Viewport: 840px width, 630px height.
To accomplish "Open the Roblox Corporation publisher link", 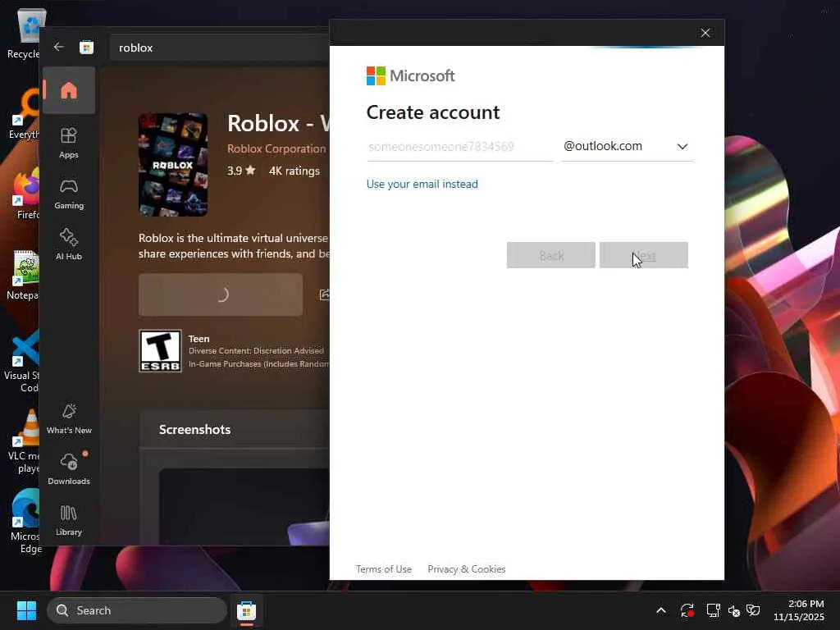I will (276, 148).
